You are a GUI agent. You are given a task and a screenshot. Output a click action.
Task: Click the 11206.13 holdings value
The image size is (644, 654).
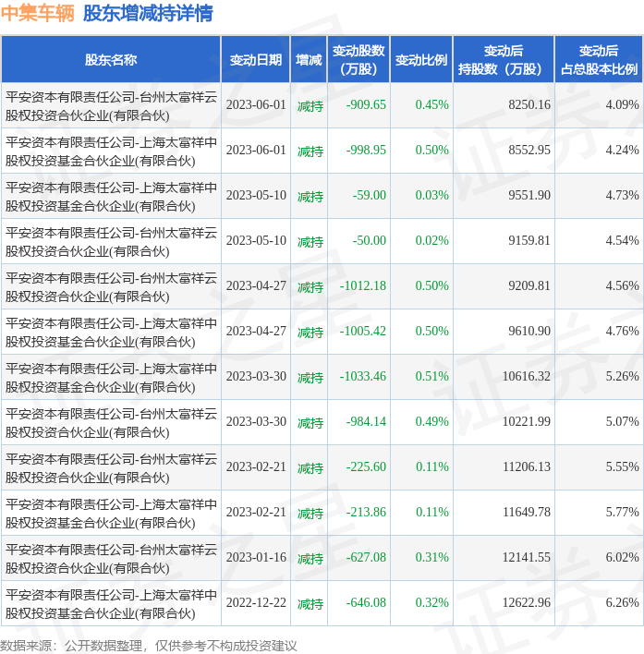tap(527, 466)
